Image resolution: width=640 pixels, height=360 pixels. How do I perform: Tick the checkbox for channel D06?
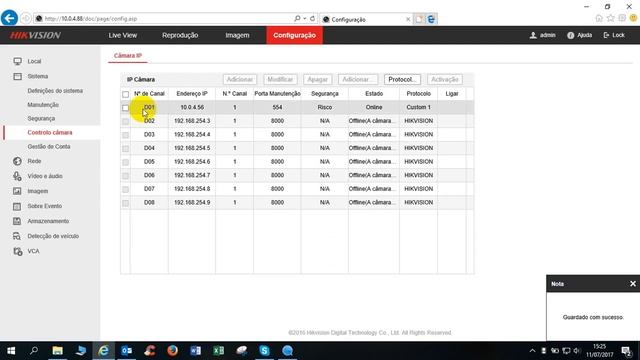tap(125, 176)
